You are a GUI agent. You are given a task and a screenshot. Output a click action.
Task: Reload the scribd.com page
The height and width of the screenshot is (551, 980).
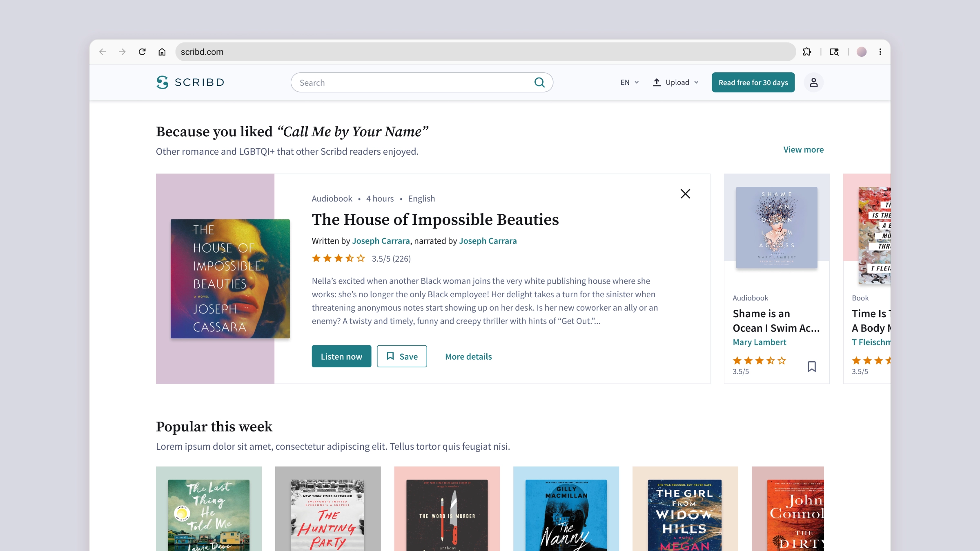(x=142, y=52)
